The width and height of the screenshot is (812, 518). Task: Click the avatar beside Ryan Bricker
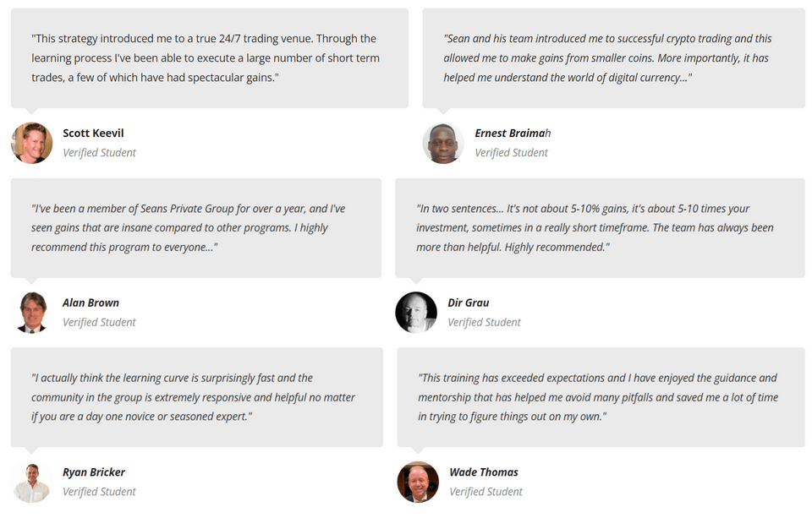tap(32, 483)
